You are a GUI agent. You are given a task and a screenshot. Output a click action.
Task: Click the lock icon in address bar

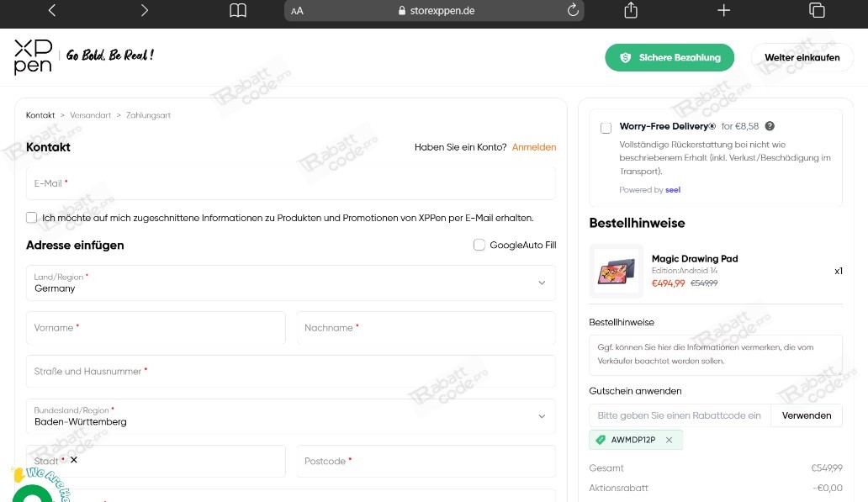(x=402, y=11)
